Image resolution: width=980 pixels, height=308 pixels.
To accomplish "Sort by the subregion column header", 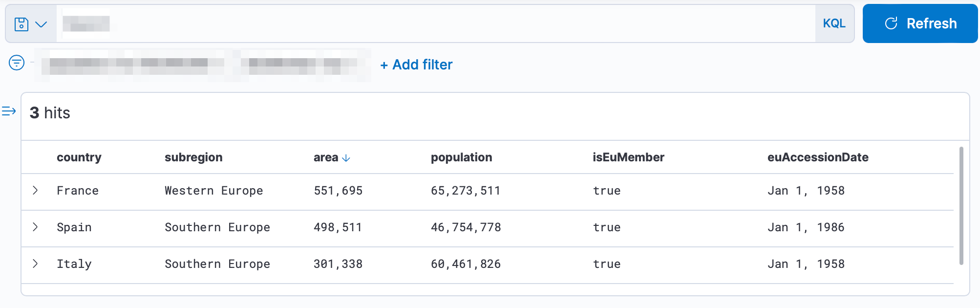I will coord(193,157).
